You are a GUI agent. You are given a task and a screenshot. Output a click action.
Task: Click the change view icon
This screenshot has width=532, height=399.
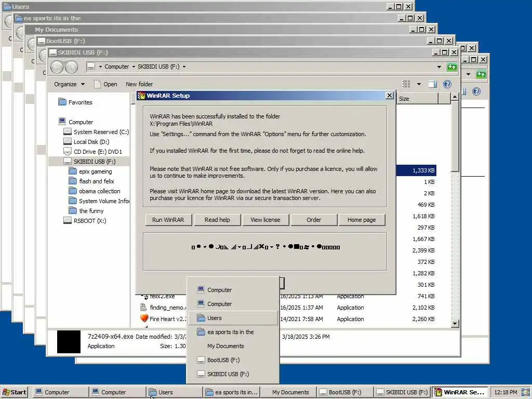click(406, 84)
